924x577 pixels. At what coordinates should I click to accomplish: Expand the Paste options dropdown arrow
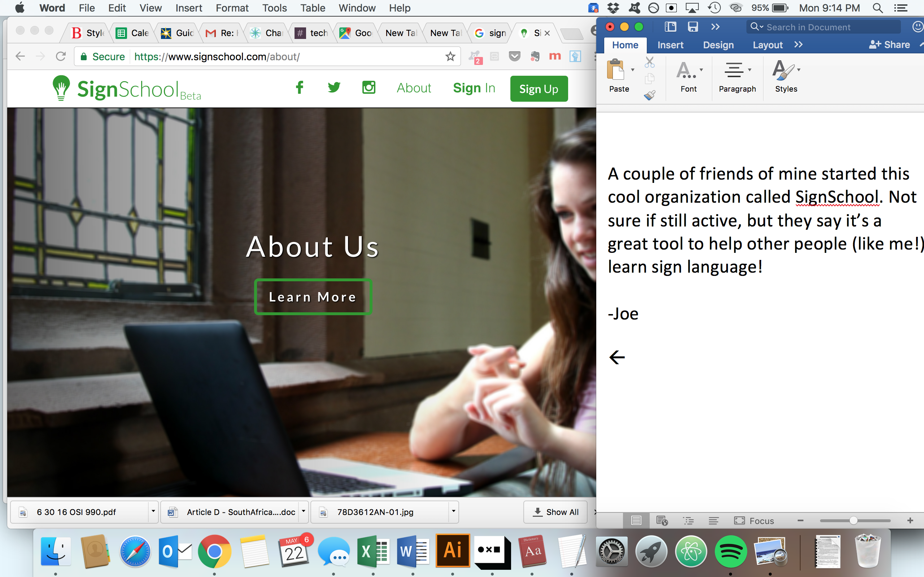point(633,70)
